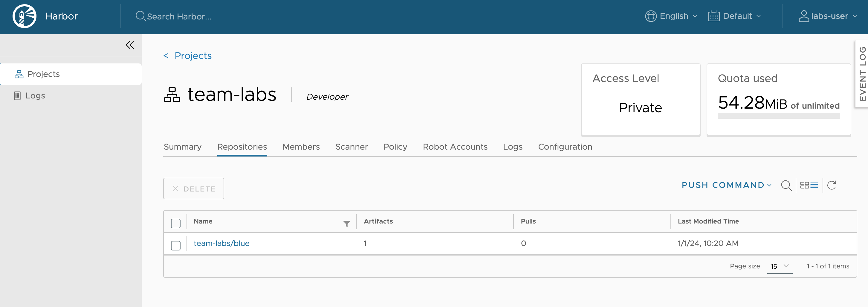Click the repository search magnifier icon
868x307 pixels.
tap(786, 185)
